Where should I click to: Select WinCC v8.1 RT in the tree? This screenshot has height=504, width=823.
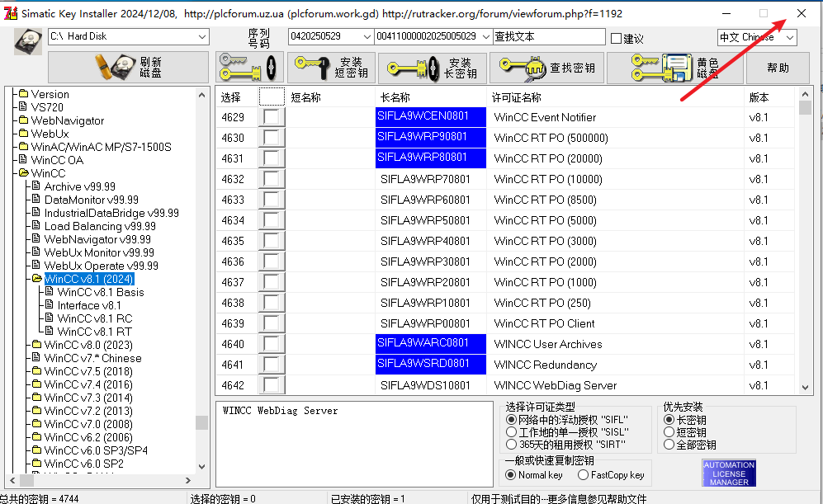(x=94, y=332)
